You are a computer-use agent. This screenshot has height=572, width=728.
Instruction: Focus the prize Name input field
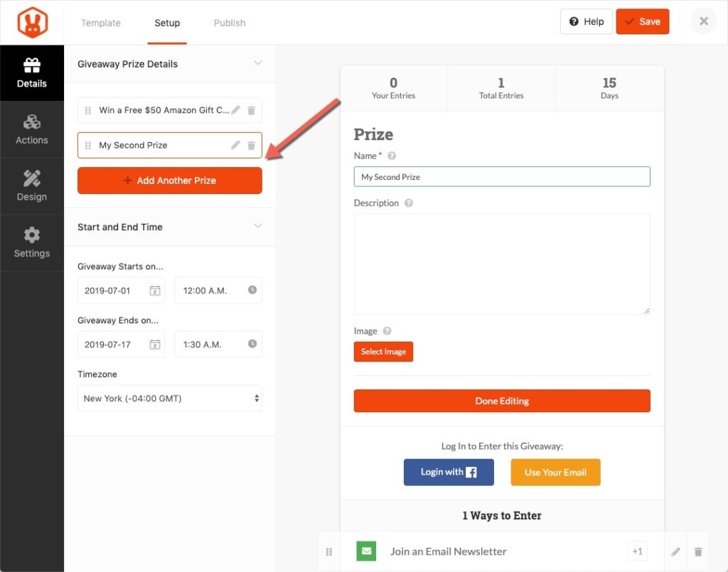click(x=502, y=177)
